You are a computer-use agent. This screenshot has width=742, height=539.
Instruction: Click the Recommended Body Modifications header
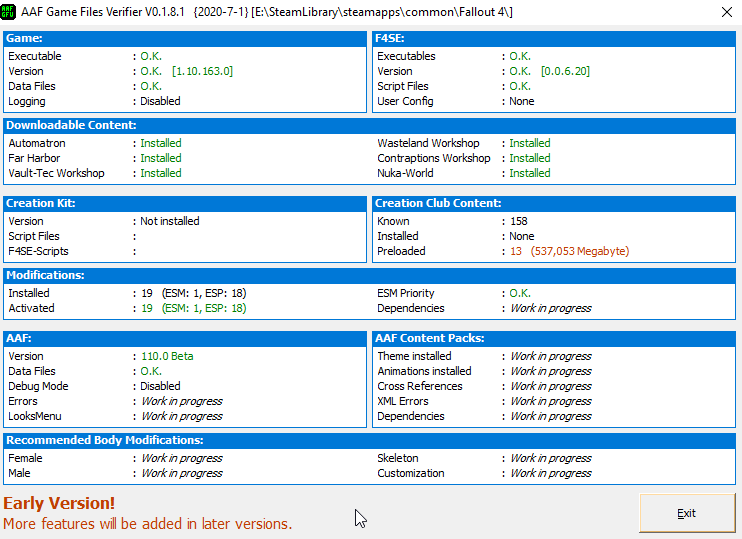click(x=369, y=441)
